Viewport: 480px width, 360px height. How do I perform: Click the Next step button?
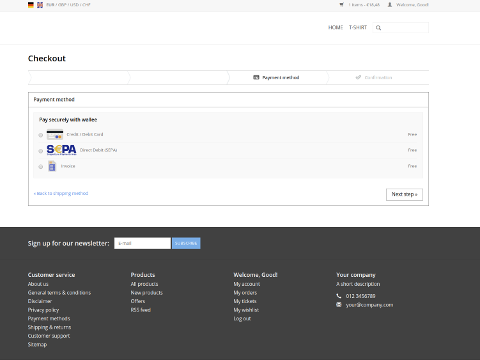404,194
